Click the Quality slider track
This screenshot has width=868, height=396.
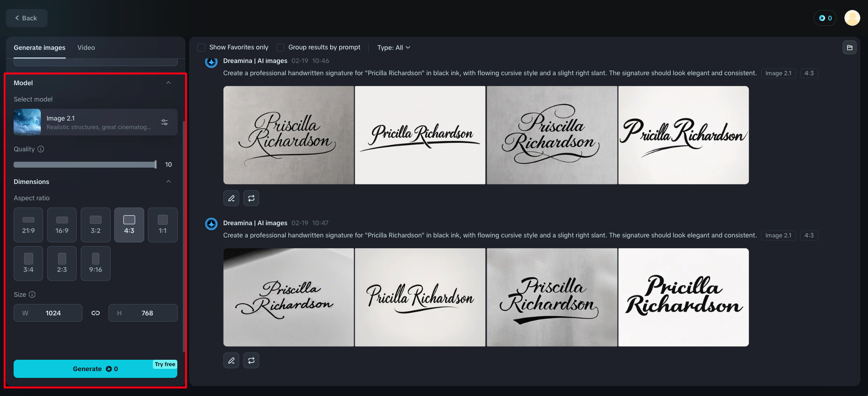coord(85,164)
